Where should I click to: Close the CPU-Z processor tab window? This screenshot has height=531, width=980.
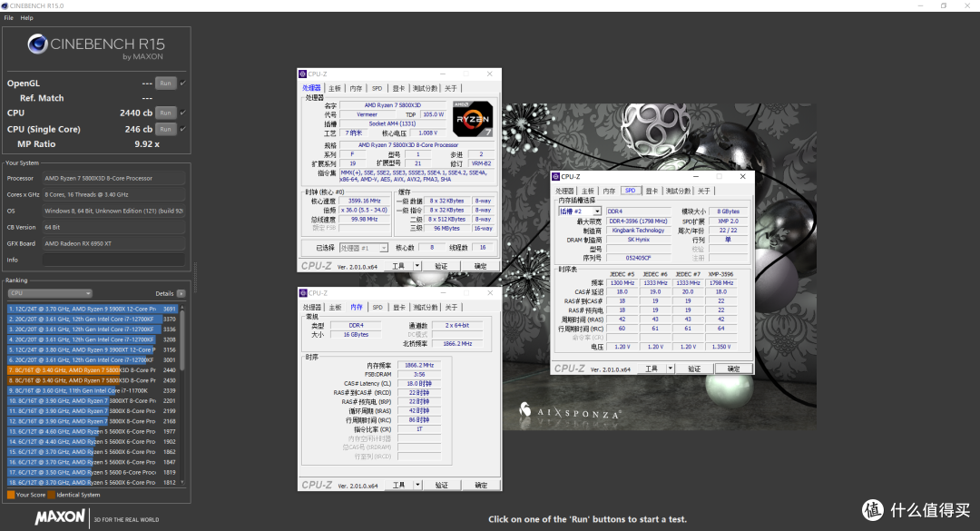coord(489,74)
